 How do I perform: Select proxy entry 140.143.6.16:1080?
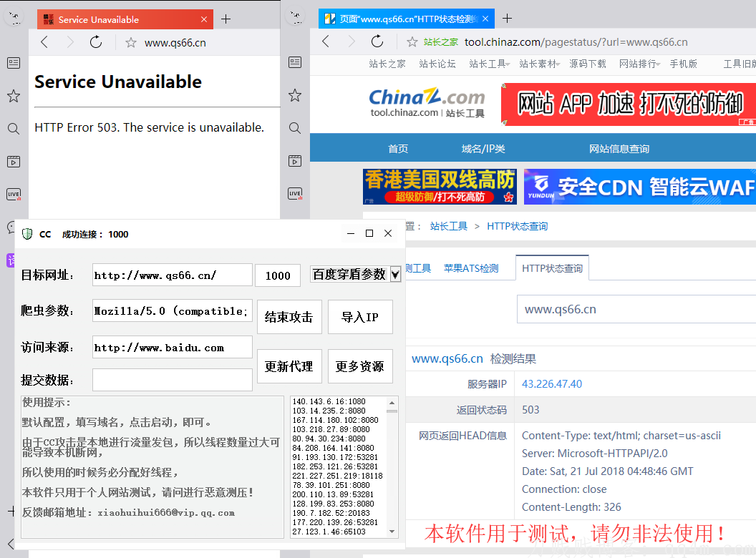tap(329, 401)
